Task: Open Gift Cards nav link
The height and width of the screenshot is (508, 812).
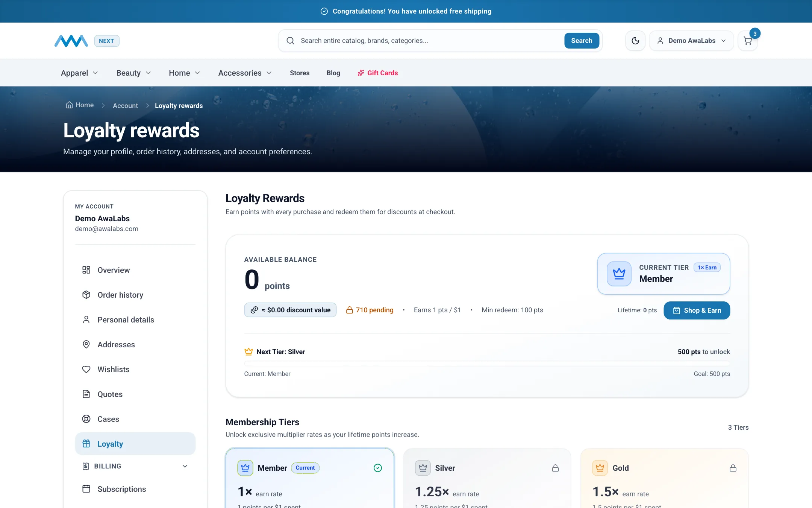Action: point(377,73)
